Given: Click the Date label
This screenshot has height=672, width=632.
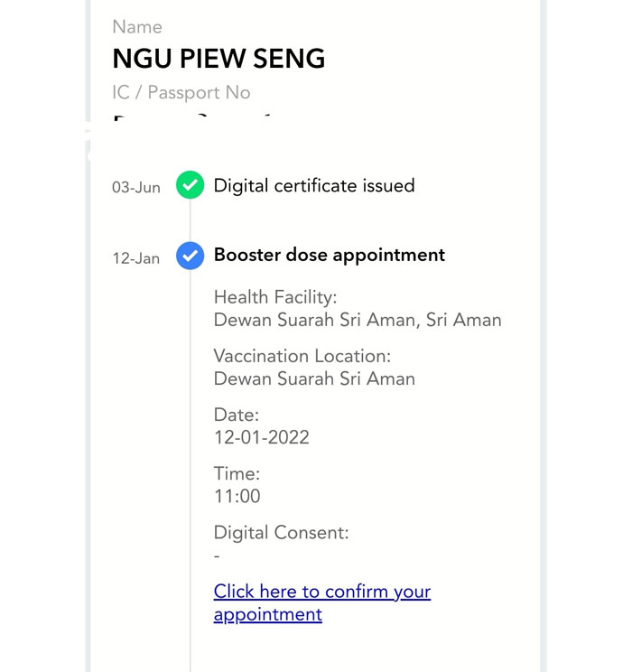Looking at the screenshot, I should [236, 415].
